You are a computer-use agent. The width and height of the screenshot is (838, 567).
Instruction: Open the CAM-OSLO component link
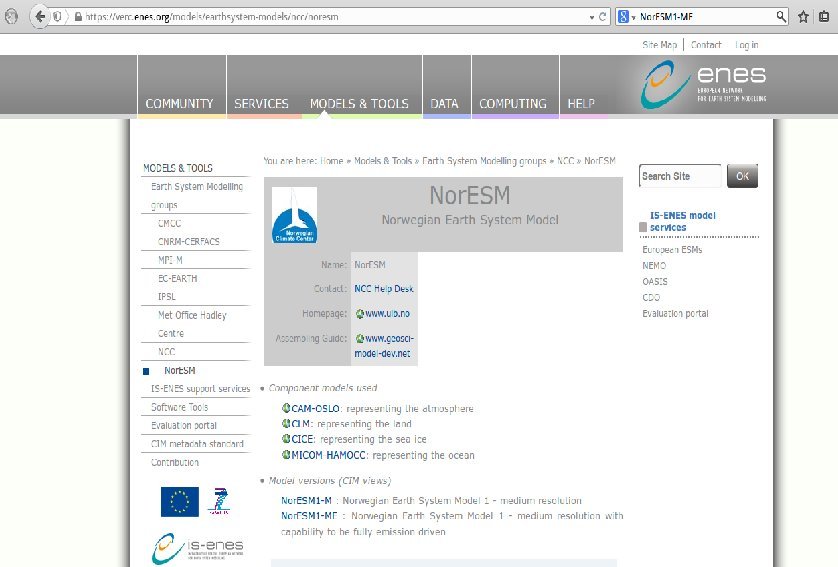point(315,409)
